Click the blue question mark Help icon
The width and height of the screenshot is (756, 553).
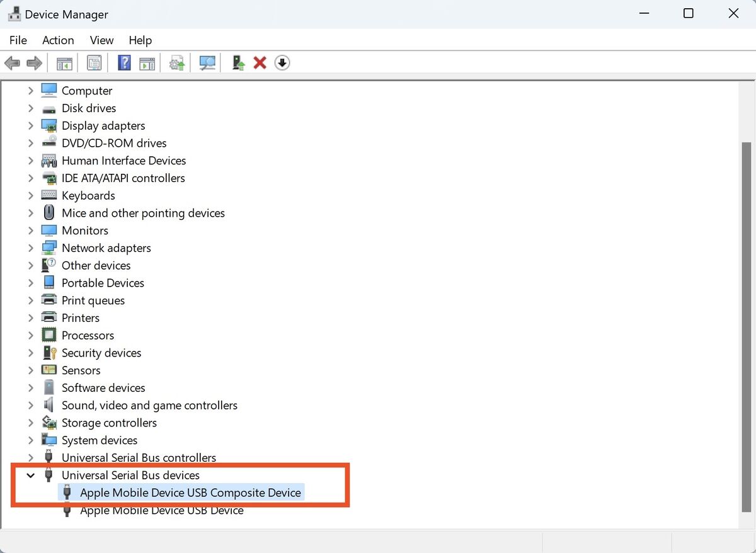coord(124,63)
